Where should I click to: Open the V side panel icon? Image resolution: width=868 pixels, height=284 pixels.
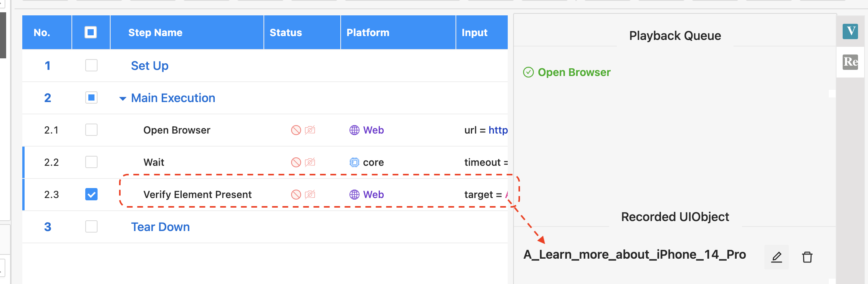click(x=850, y=31)
